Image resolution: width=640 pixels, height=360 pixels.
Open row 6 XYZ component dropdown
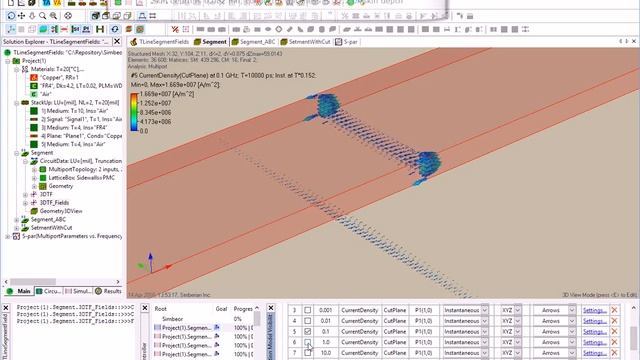(x=518, y=342)
